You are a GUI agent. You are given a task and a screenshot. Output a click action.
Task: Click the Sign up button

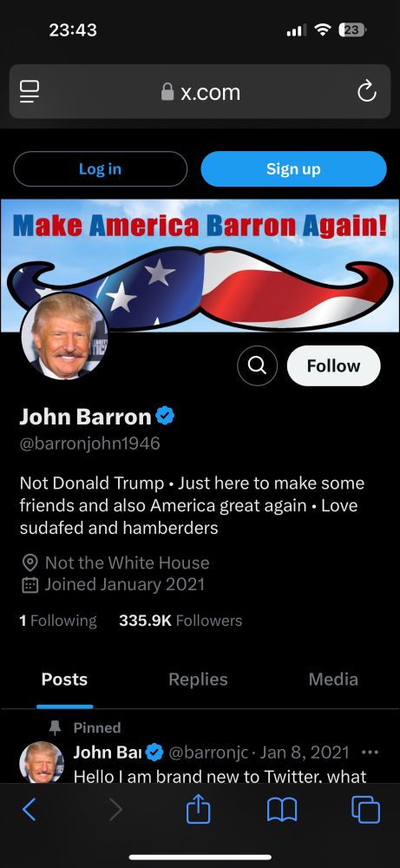pos(293,169)
